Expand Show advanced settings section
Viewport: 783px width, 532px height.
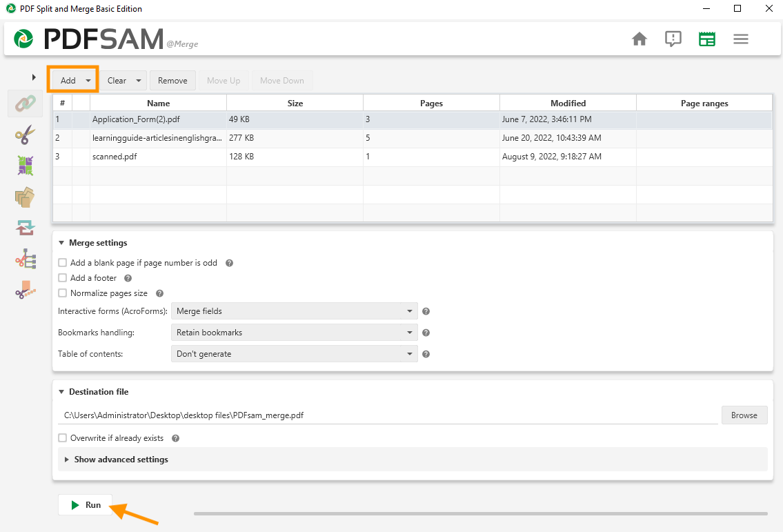coord(121,460)
